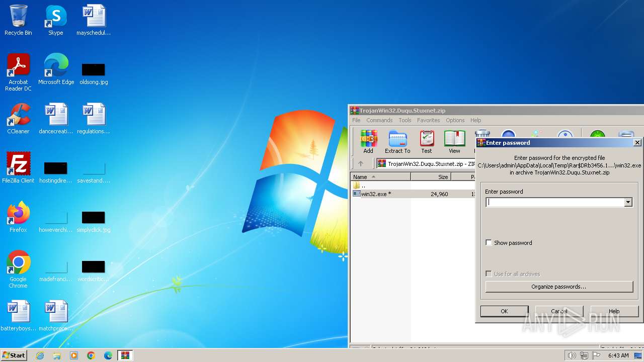The height and width of the screenshot is (362, 644).
Task: Open the Microsoft Edge desktop shortcut
Action: pyautogui.click(x=56, y=69)
